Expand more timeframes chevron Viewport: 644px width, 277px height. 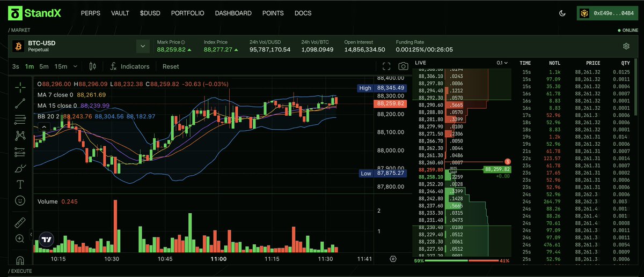point(75,66)
